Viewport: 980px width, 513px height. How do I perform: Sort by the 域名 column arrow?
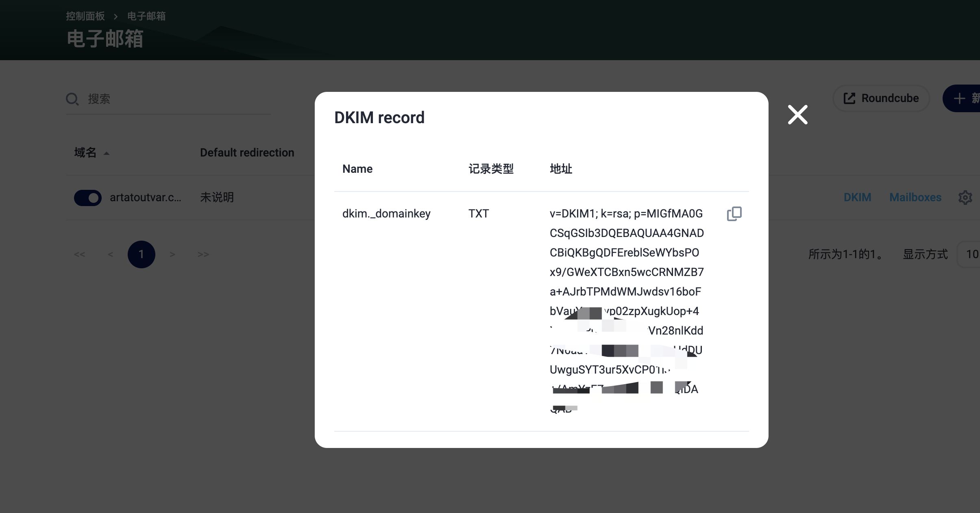(x=107, y=153)
